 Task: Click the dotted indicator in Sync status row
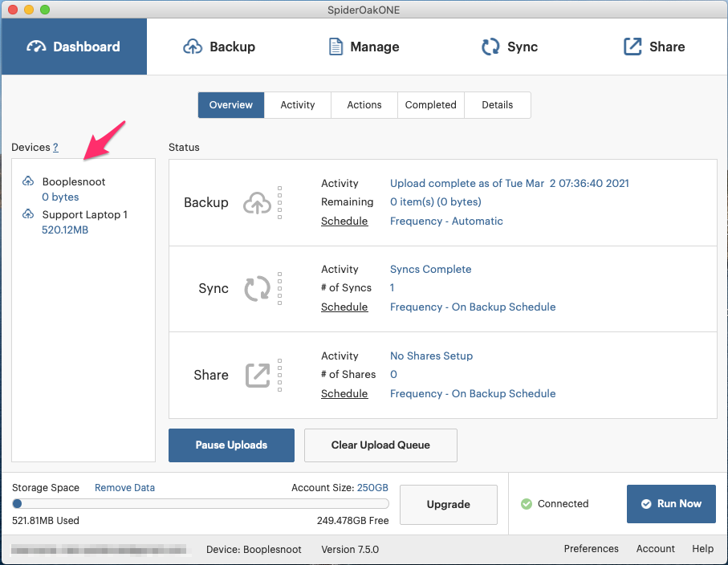(279, 289)
